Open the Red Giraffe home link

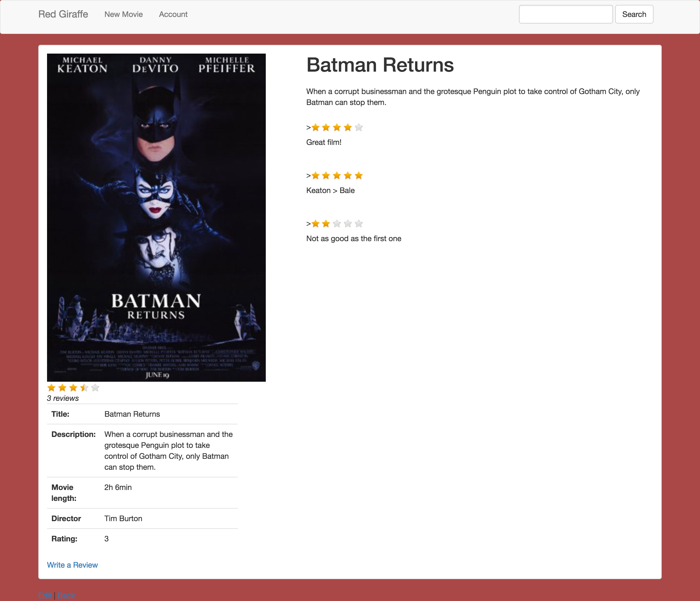[63, 14]
